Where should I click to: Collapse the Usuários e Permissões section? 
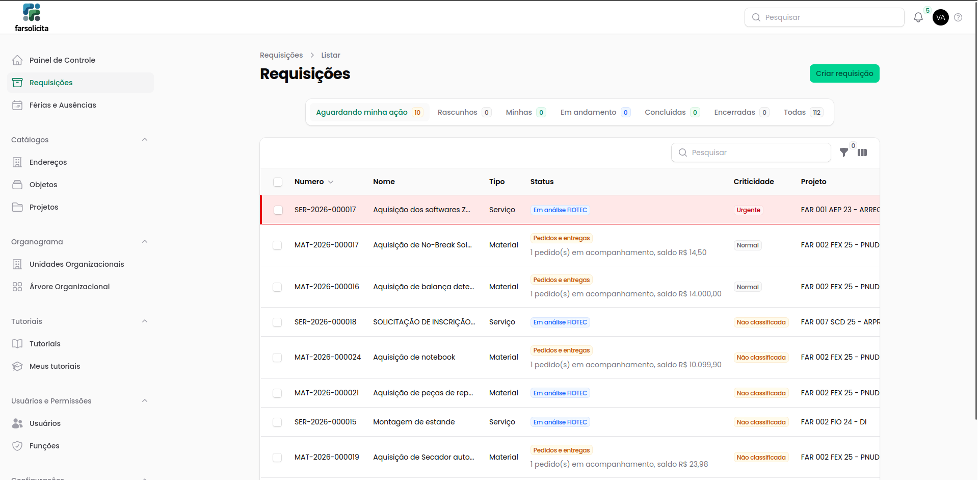(x=145, y=401)
